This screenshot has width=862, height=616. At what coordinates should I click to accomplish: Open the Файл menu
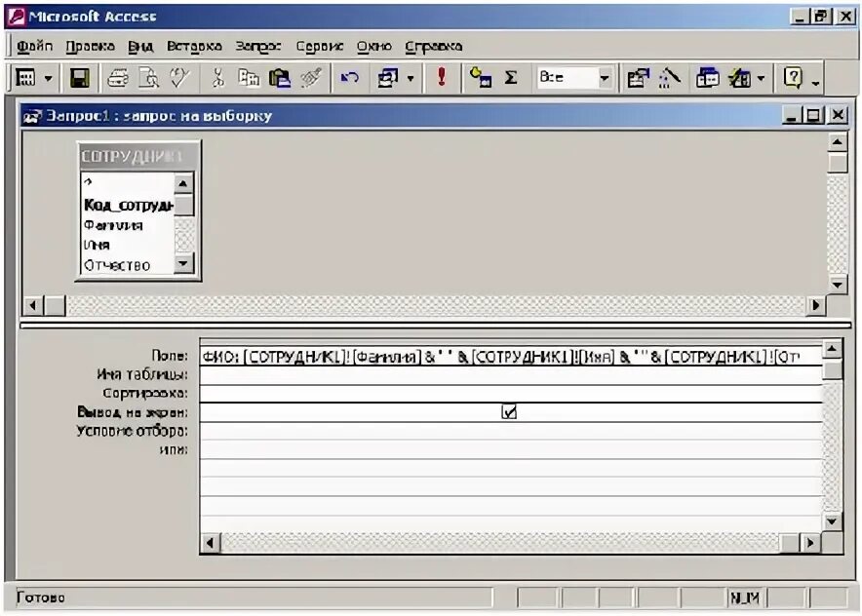pos(34,46)
